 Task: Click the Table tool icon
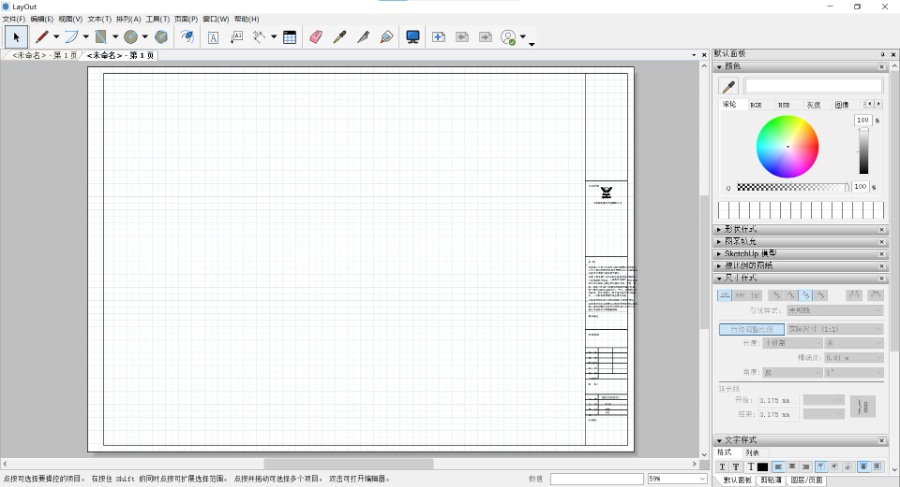[x=289, y=37]
